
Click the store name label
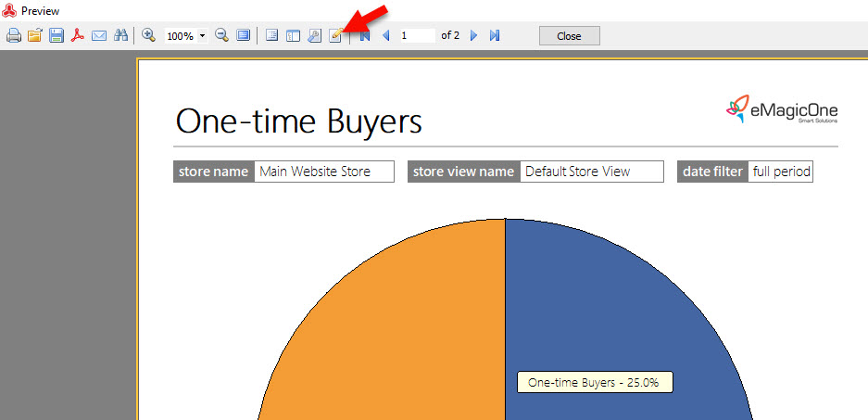(214, 172)
